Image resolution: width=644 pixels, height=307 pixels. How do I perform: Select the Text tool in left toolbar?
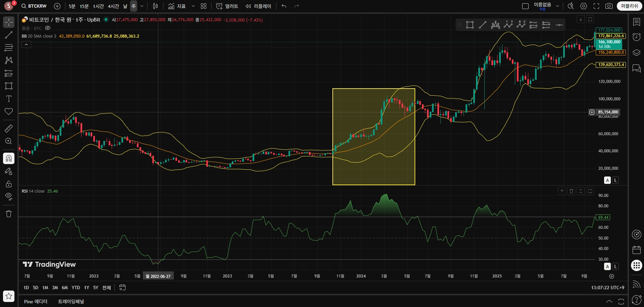click(x=9, y=99)
